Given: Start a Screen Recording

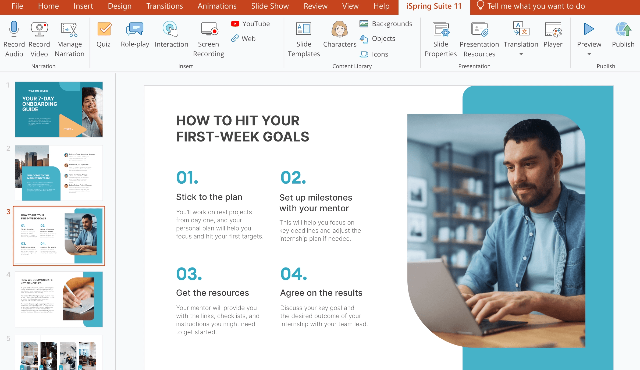Looking at the screenshot, I should [209, 40].
